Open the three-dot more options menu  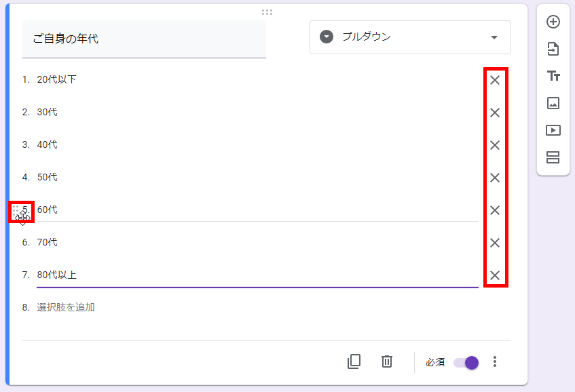pos(495,361)
